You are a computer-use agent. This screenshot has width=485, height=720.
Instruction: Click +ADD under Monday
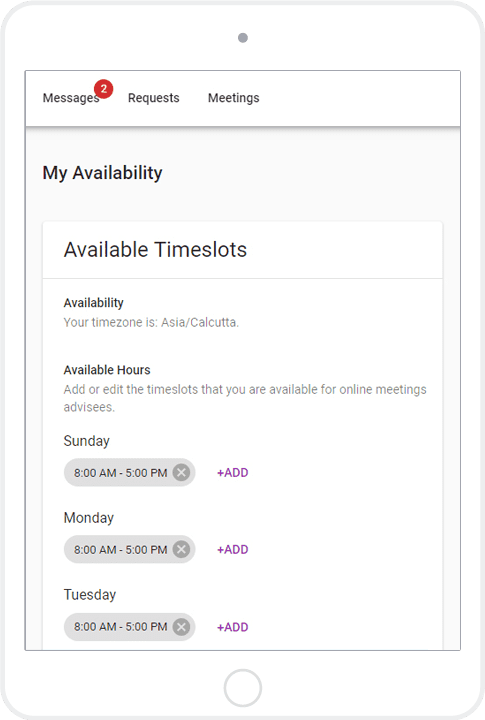[x=232, y=549]
